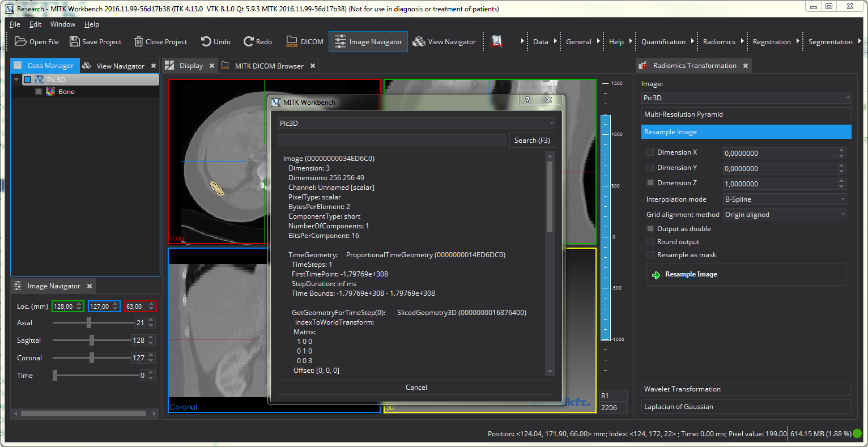Viewport: 868px width, 447px height.
Task: Click the Axial slice slider
Action: click(93, 323)
